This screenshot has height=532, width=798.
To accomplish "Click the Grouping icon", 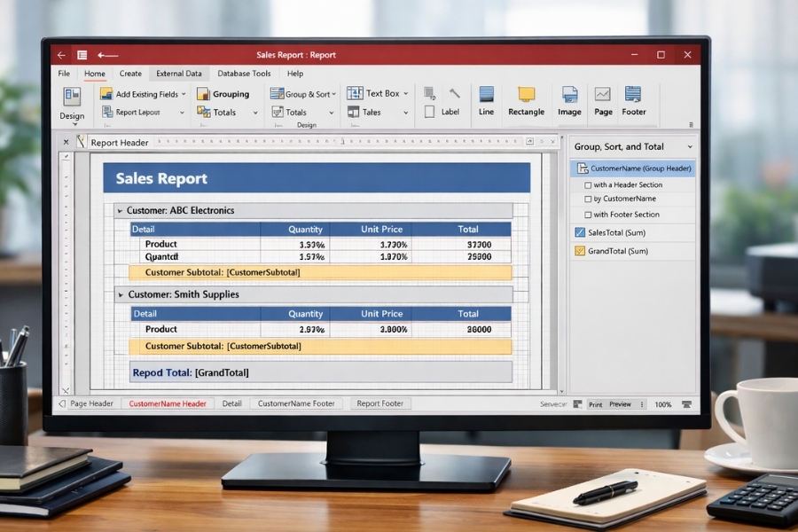I will click(x=203, y=94).
